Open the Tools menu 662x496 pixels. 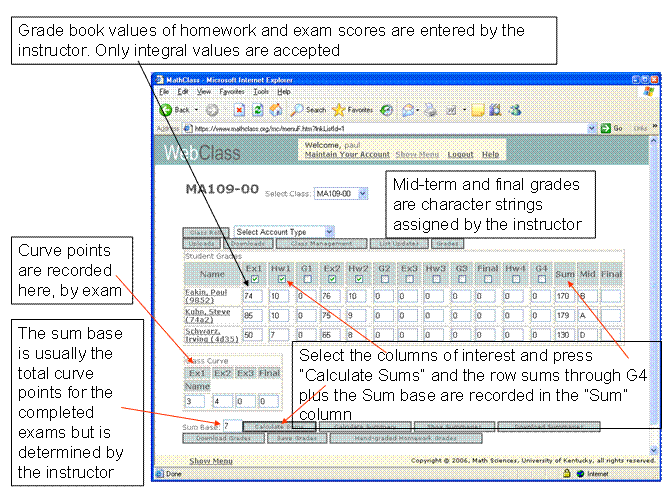point(261,91)
